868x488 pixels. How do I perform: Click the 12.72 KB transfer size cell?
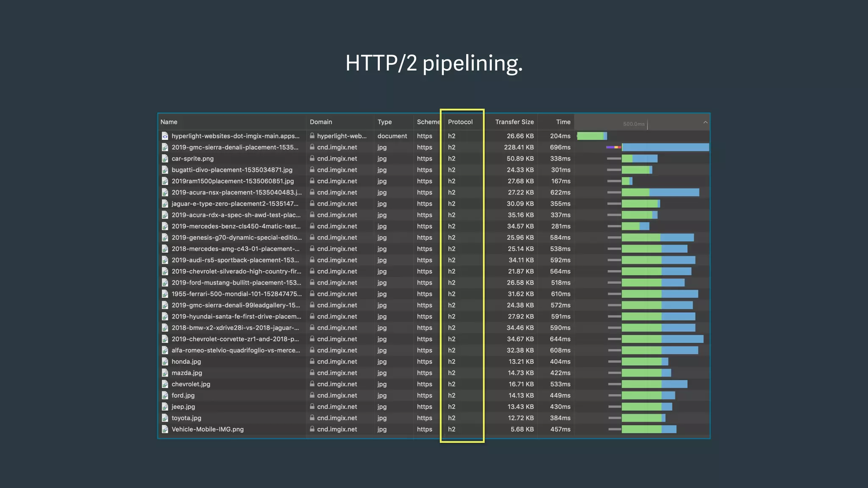pyautogui.click(x=521, y=418)
